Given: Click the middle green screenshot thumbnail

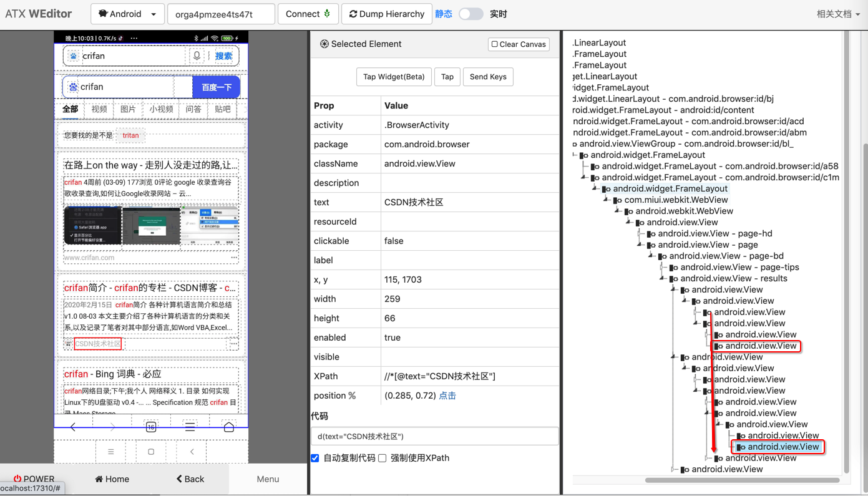Looking at the screenshot, I should (x=151, y=226).
